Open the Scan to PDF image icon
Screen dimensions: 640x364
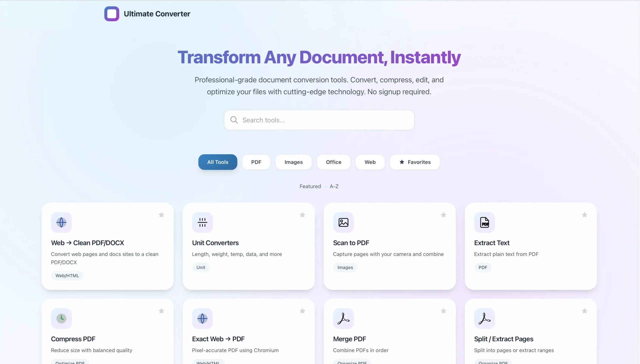point(343,222)
